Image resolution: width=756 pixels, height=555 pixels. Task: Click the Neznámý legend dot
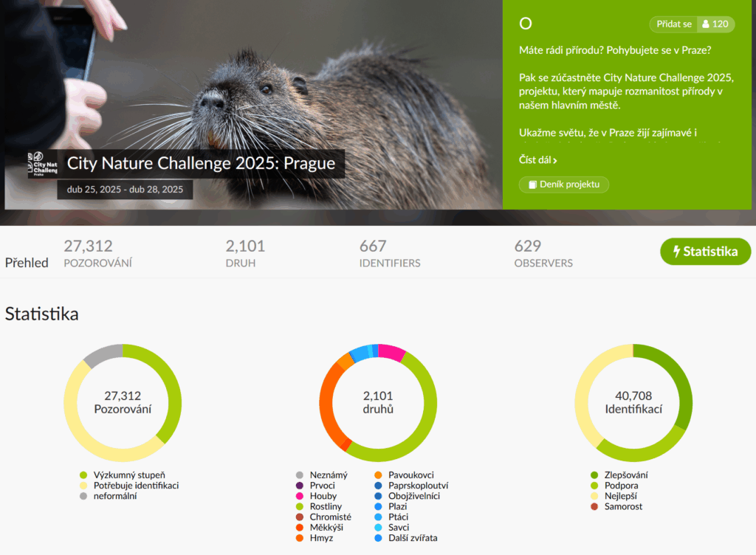(x=300, y=475)
